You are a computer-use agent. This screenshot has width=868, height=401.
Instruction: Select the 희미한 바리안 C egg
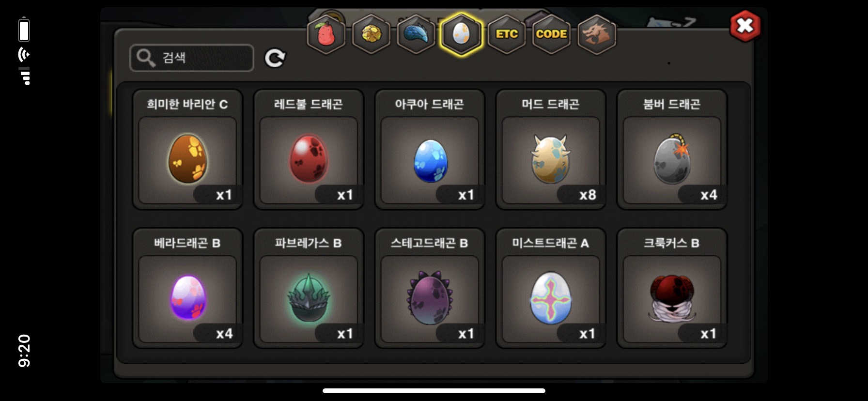click(187, 150)
